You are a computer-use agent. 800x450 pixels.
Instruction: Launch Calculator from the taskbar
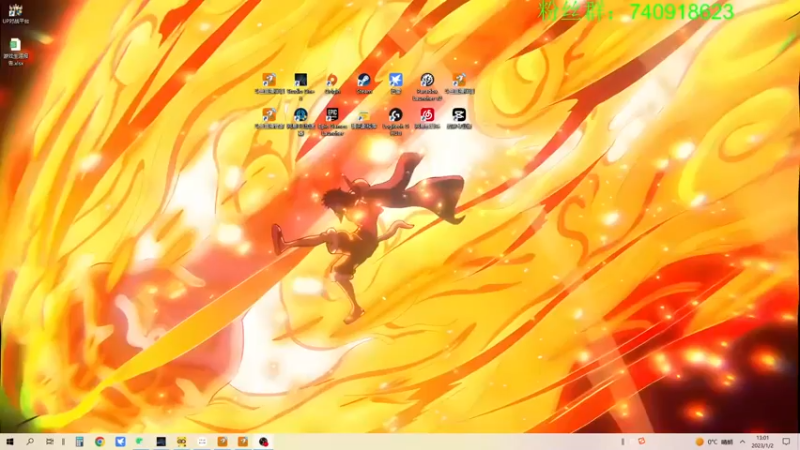[79, 442]
